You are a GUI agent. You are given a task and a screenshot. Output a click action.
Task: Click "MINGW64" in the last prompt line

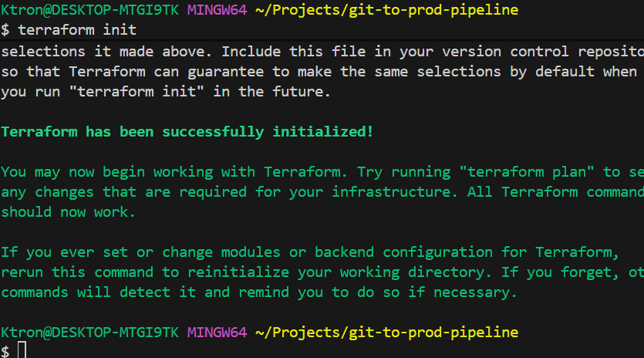pos(217,333)
